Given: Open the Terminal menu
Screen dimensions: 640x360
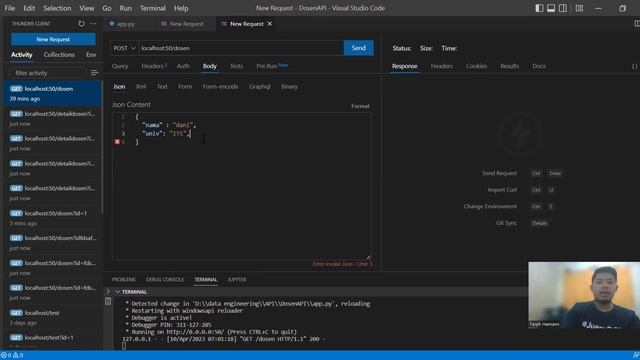Looking at the screenshot, I should (x=153, y=8).
